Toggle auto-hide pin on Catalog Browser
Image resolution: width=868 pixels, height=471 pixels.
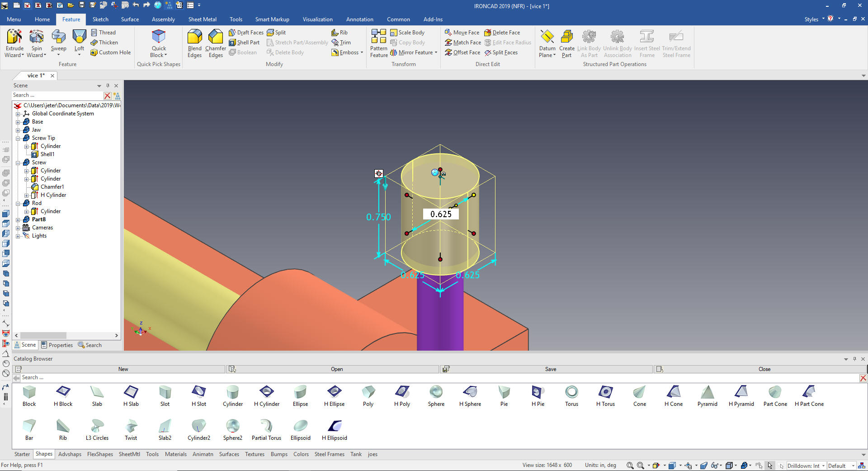(x=854, y=359)
